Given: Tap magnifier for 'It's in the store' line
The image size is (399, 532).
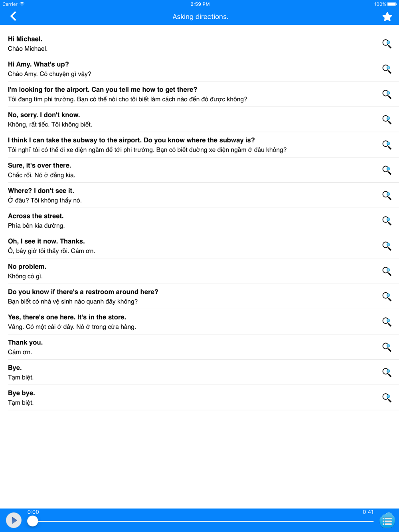Looking at the screenshot, I should click(x=387, y=321).
